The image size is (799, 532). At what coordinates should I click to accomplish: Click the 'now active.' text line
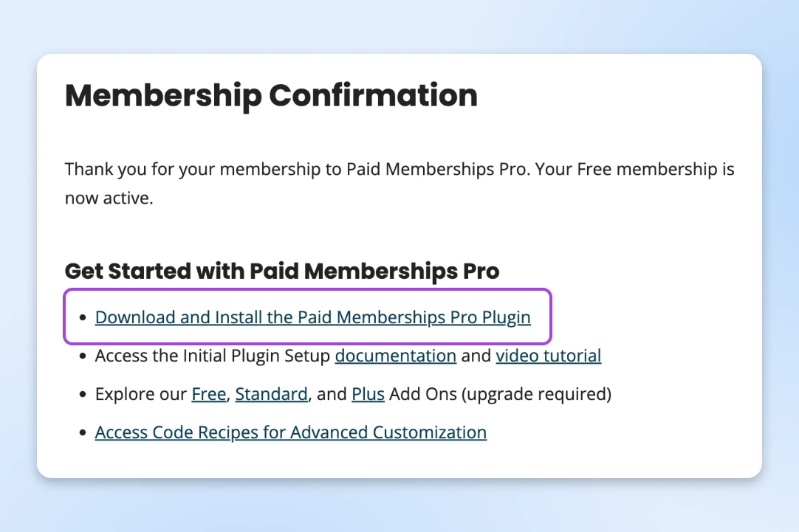coord(109,198)
